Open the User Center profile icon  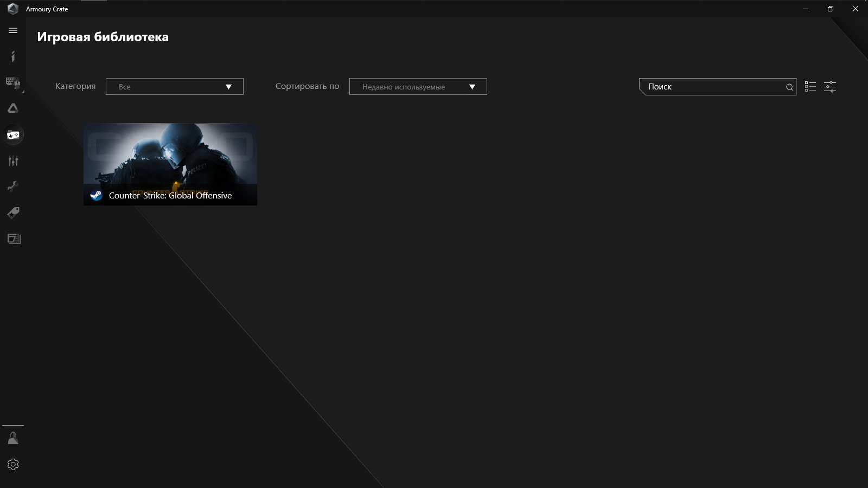pos(13,438)
